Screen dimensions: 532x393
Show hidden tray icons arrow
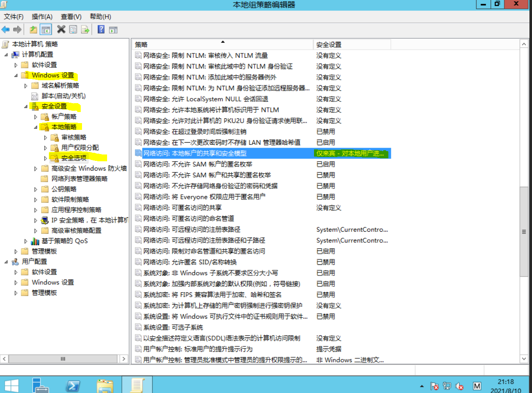click(x=422, y=387)
